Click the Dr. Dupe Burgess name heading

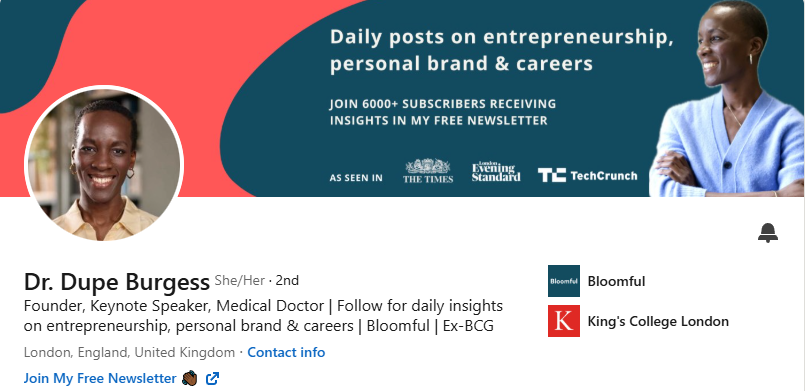click(x=117, y=282)
